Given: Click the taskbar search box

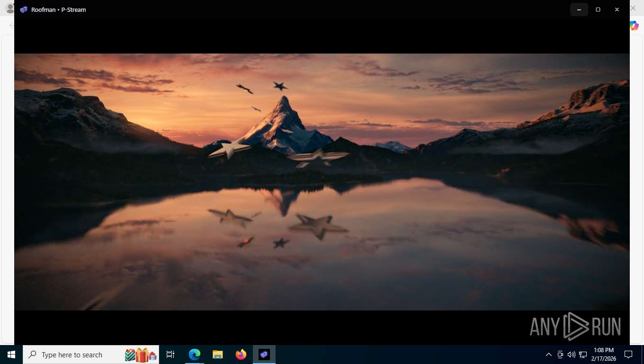Looking at the screenshot, I should 91,355.
